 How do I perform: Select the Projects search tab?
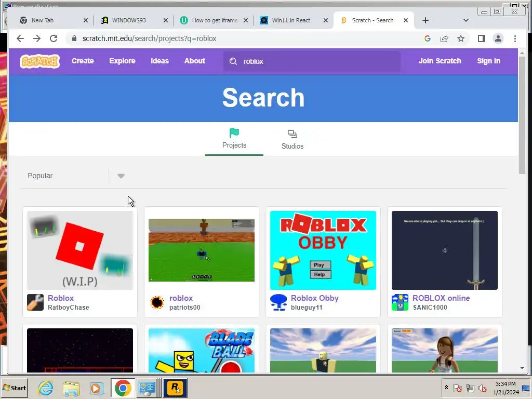(x=234, y=139)
